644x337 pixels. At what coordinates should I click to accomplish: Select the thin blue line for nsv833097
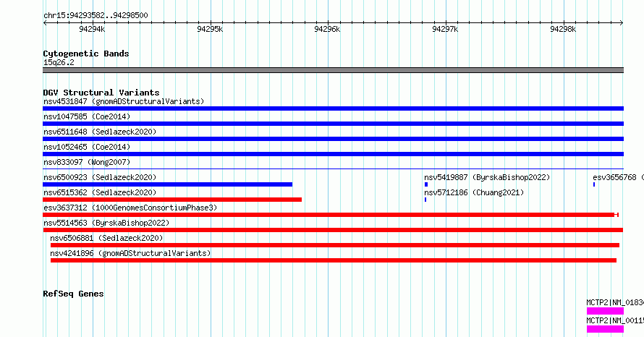coord(333,168)
